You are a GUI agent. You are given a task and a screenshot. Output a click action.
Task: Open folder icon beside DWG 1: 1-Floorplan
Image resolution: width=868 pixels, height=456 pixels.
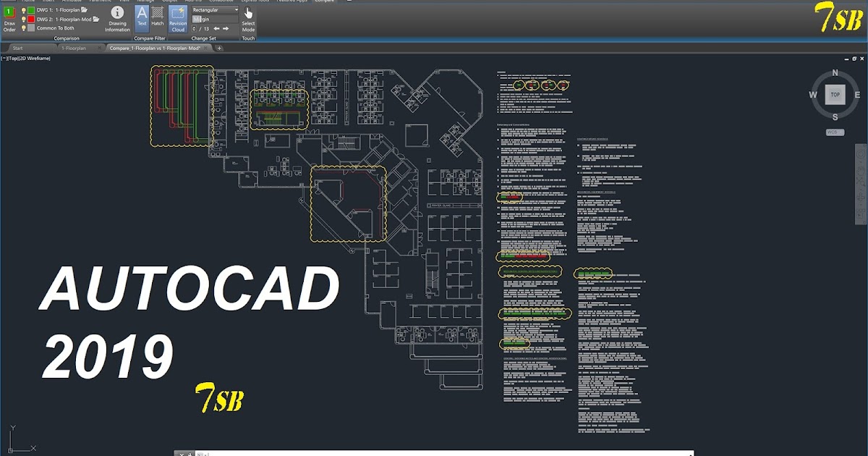point(85,10)
